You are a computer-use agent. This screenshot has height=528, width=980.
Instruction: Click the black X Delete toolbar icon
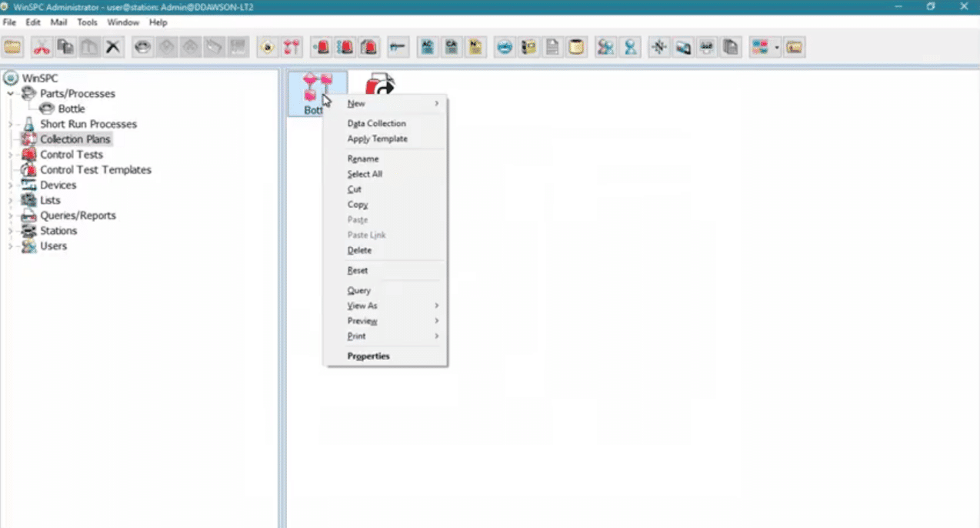point(113,48)
